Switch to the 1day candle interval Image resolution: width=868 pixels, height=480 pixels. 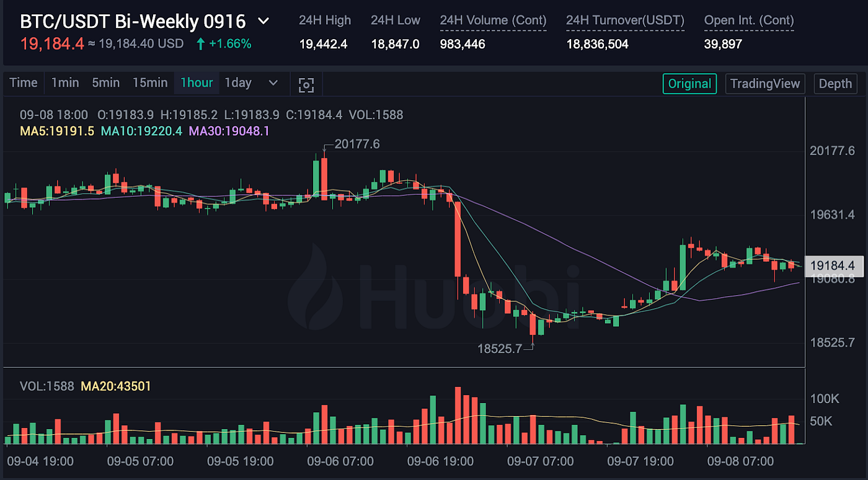coord(237,82)
